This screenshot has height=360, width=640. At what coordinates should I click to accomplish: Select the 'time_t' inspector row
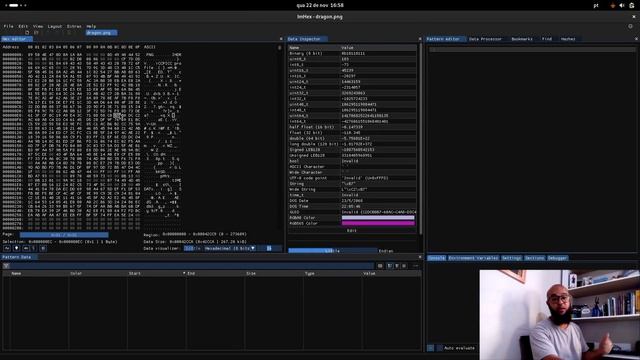pyautogui.click(x=352, y=195)
